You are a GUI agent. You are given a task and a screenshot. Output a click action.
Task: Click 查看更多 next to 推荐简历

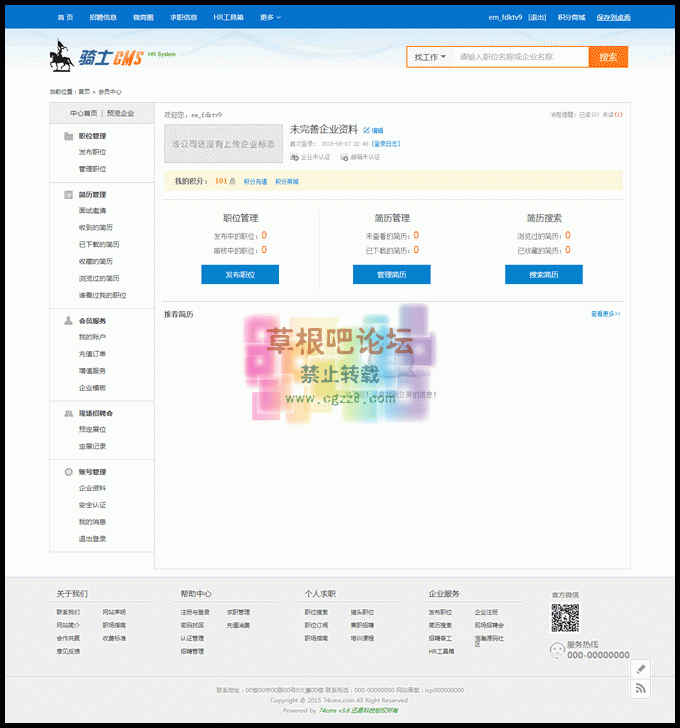605,314
